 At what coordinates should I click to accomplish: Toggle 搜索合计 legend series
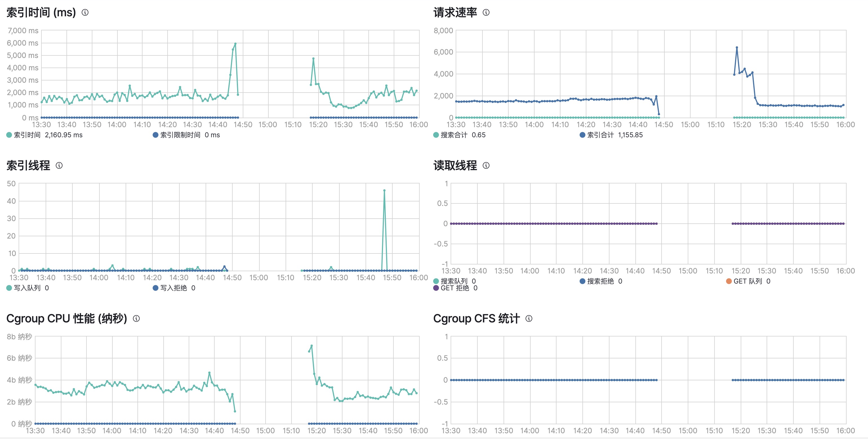click(459, 135)
